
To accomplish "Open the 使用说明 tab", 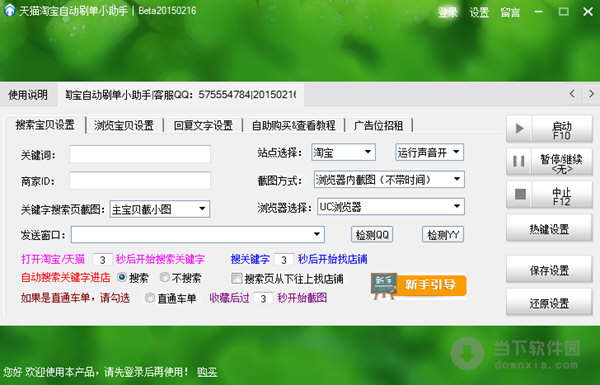I will click(x=28, y=94).
